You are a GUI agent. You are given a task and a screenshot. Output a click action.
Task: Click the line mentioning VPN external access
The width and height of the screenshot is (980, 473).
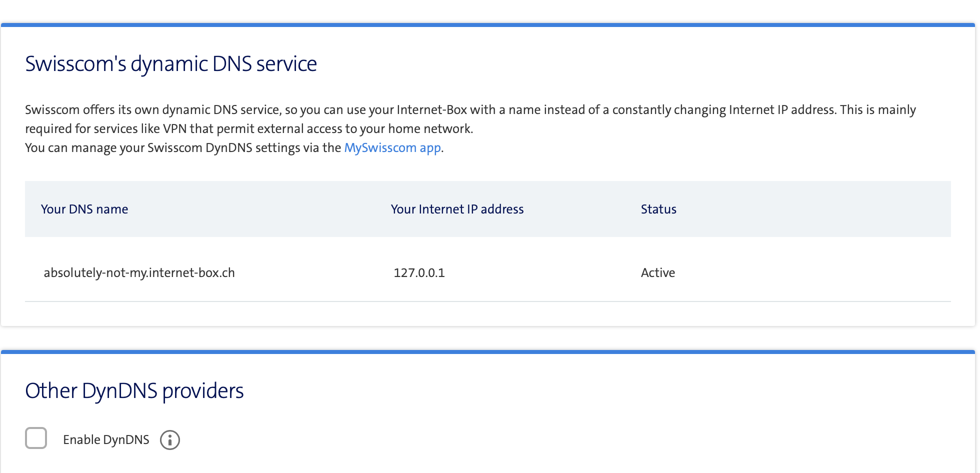(x=249, y=129)
